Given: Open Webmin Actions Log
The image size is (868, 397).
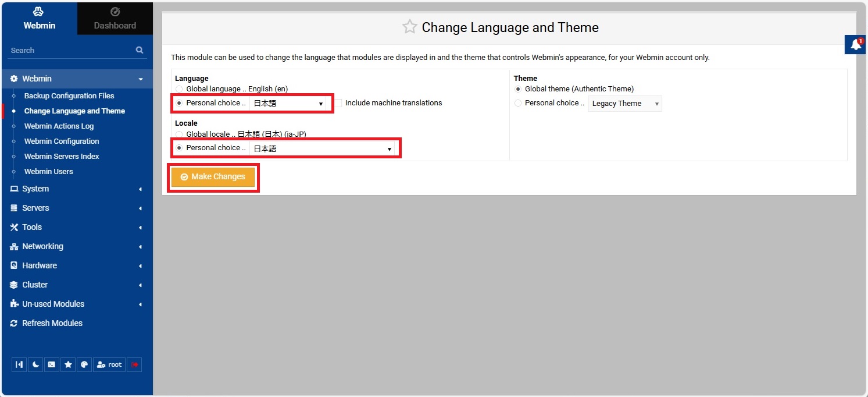Looking at the screenshot, I should pyautogui.click(x=59, y=126).
